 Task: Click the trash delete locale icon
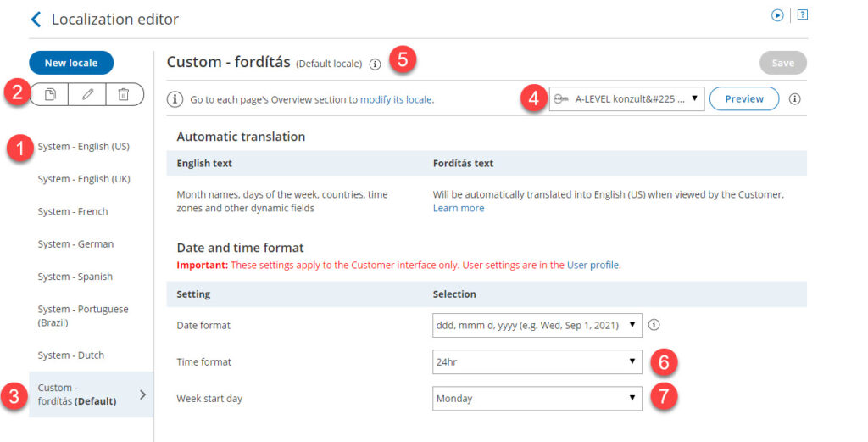tap(124, 94)
